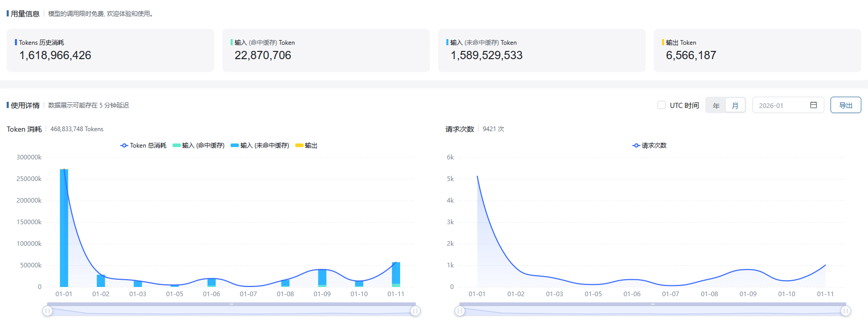Click the Tokens 历史消耗 summary card

110,50
